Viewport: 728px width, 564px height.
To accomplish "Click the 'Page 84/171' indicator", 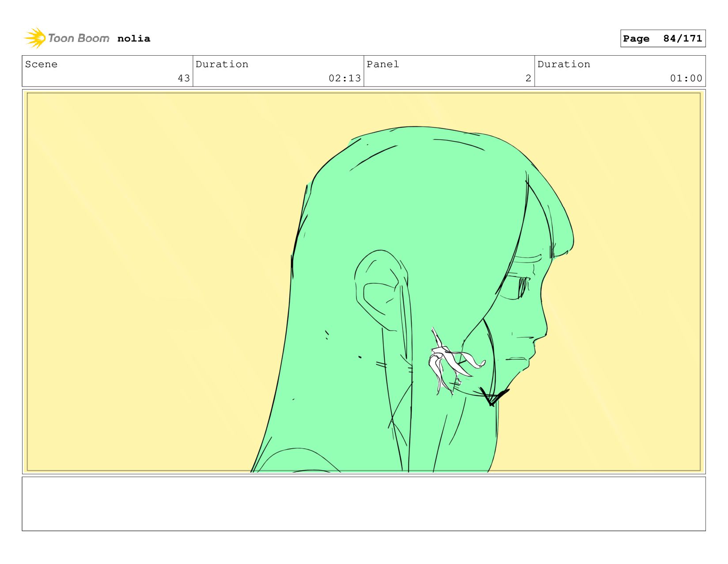I will coord(663,38).
